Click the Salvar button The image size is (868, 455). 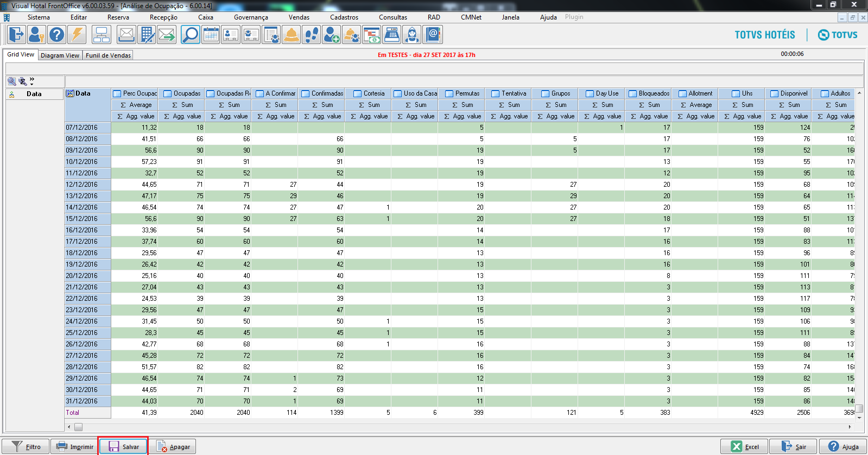[123, 447]
